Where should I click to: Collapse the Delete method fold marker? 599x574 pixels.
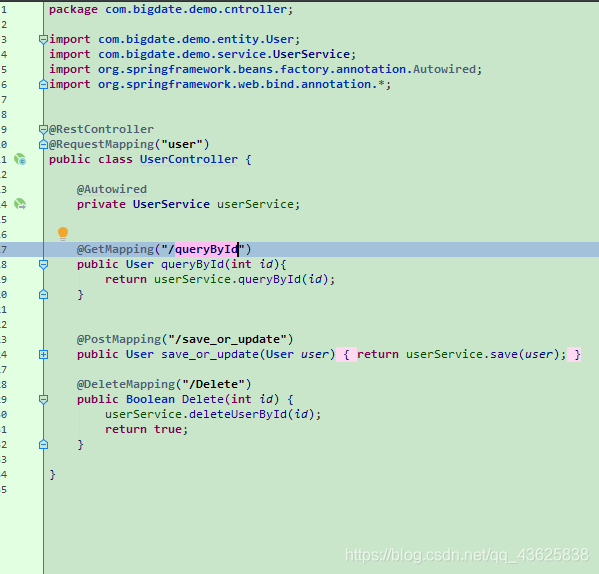(x=43, y=399)
